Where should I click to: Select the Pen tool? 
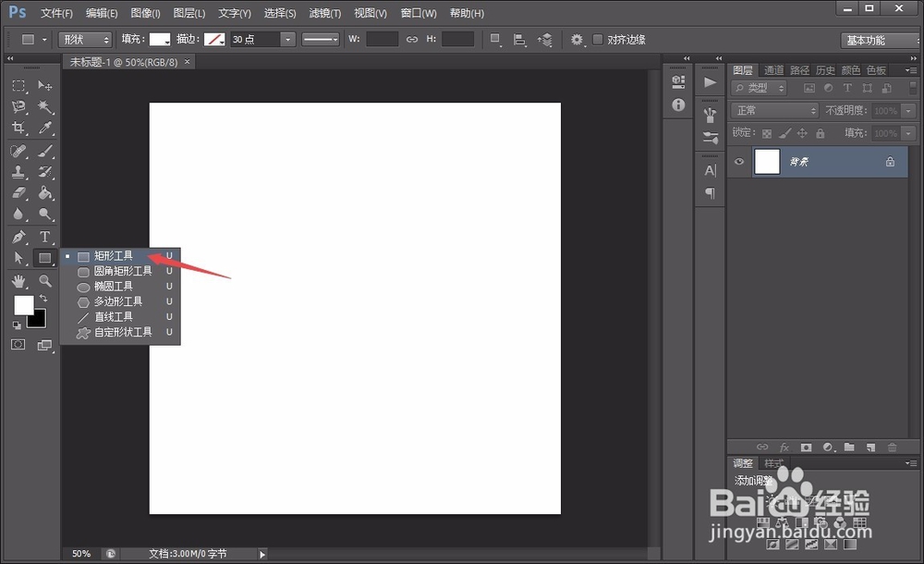[x=20, y=237]
